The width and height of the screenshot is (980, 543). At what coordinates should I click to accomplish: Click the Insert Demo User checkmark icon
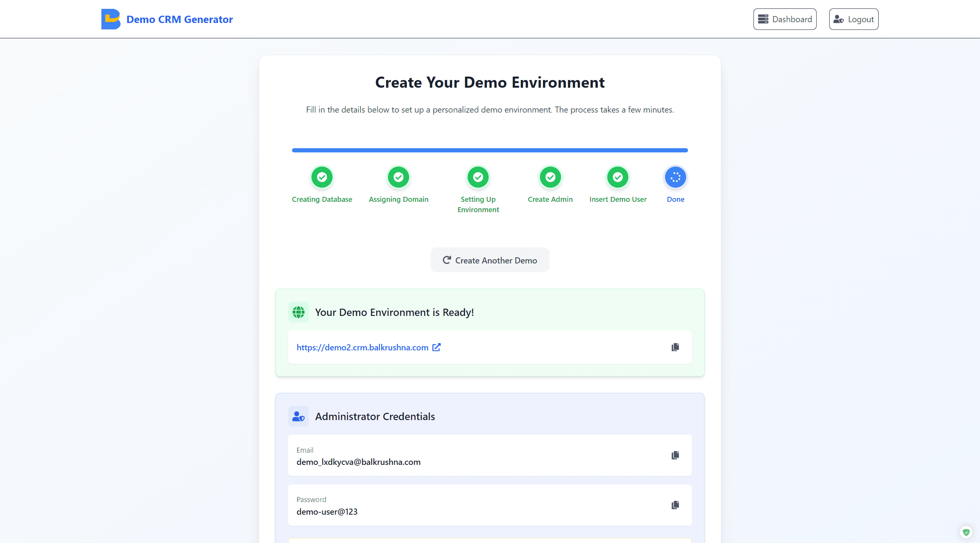618,177
